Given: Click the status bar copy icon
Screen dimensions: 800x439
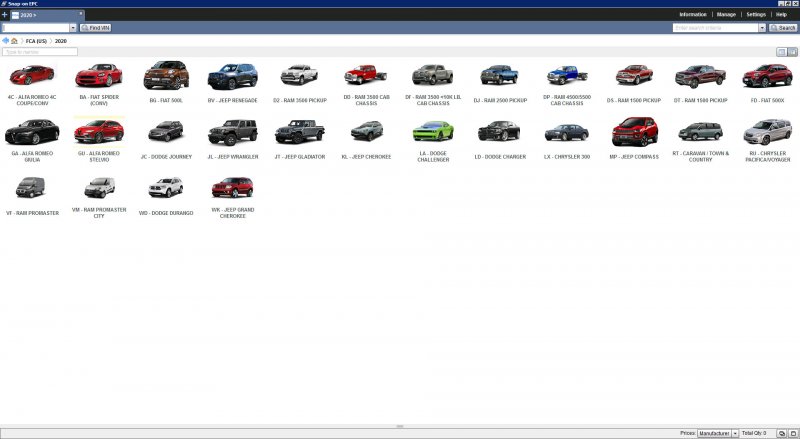Looking at the screenshot, I should click(x=781, y=433).
